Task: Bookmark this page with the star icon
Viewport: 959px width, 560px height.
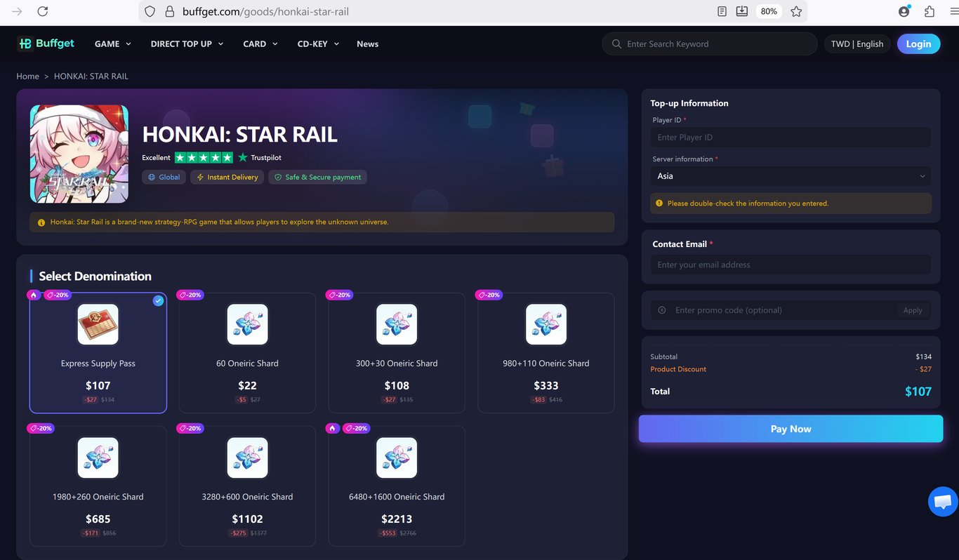Action: [796, 11]
